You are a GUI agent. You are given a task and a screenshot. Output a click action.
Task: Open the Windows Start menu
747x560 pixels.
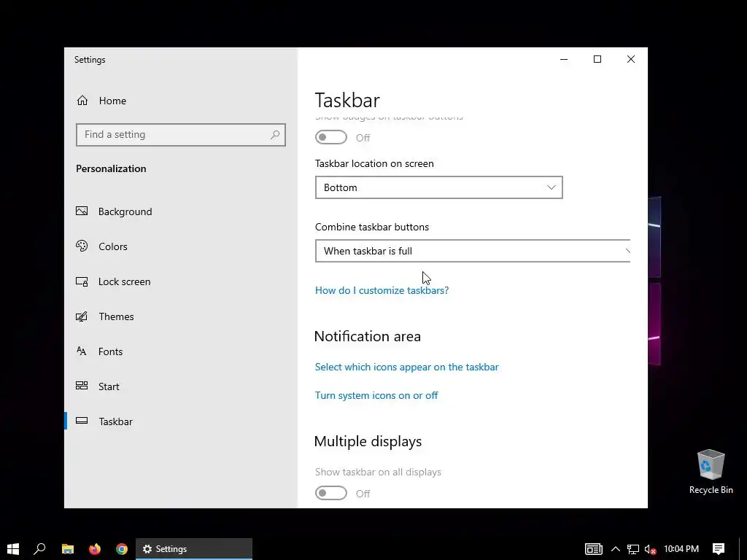[x=13, y=549]
